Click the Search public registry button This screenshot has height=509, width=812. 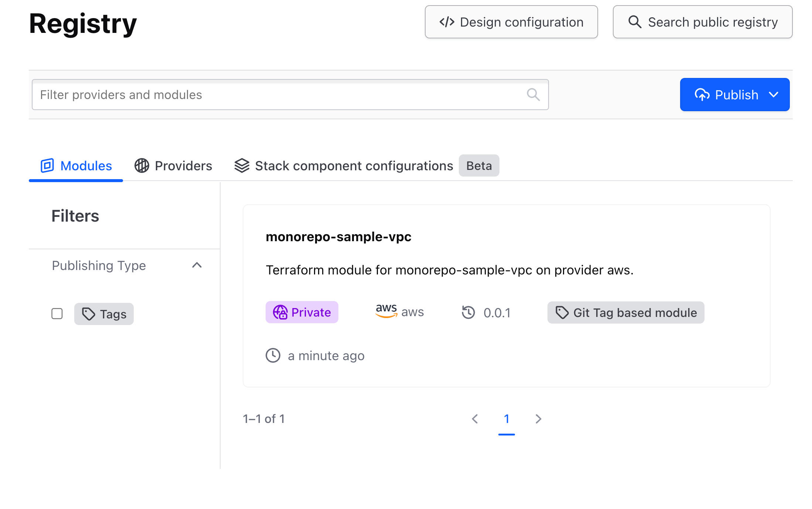pos(702,22)
